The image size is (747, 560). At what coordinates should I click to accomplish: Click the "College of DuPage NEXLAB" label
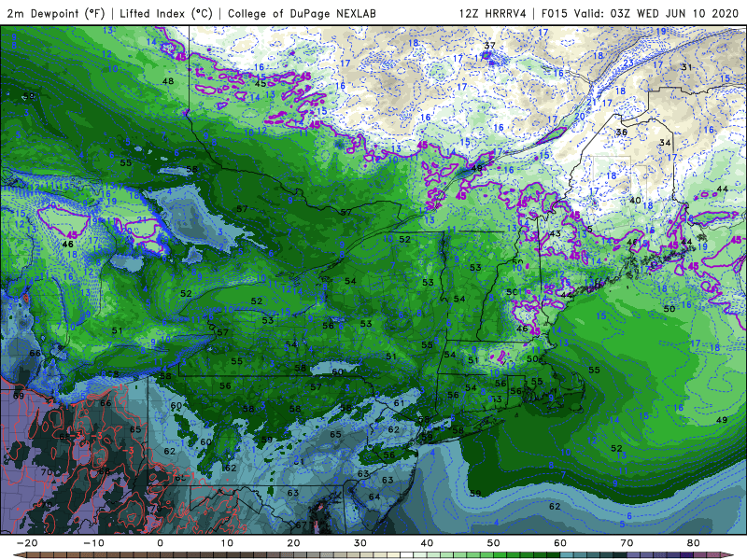(x=302, y=13)
